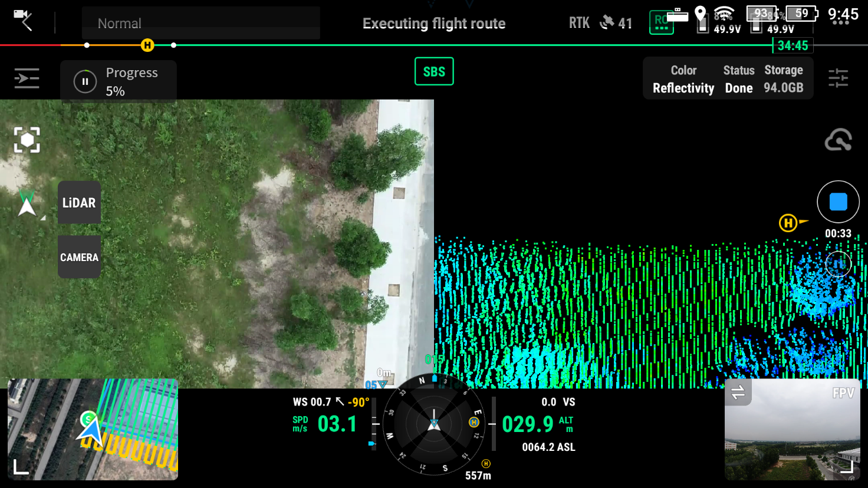Open the satellite map thumbnail

pos(93,430)
